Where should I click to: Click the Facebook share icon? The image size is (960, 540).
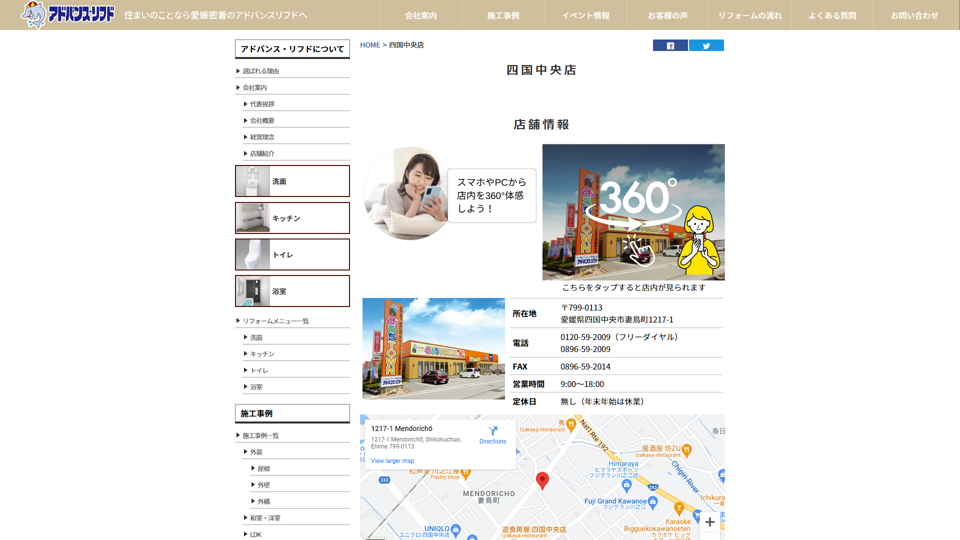tap(670, 45)
